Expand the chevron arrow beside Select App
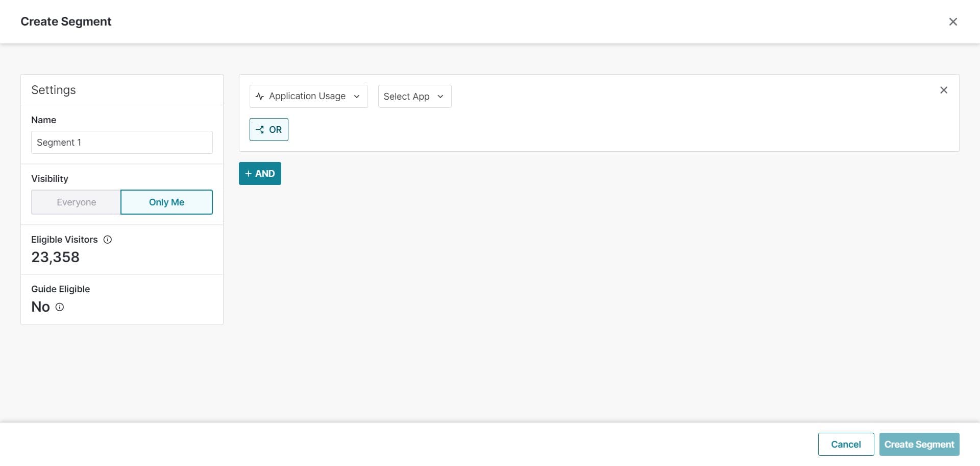980x466 pixels. pyautogui.click(x=440, y=97)
